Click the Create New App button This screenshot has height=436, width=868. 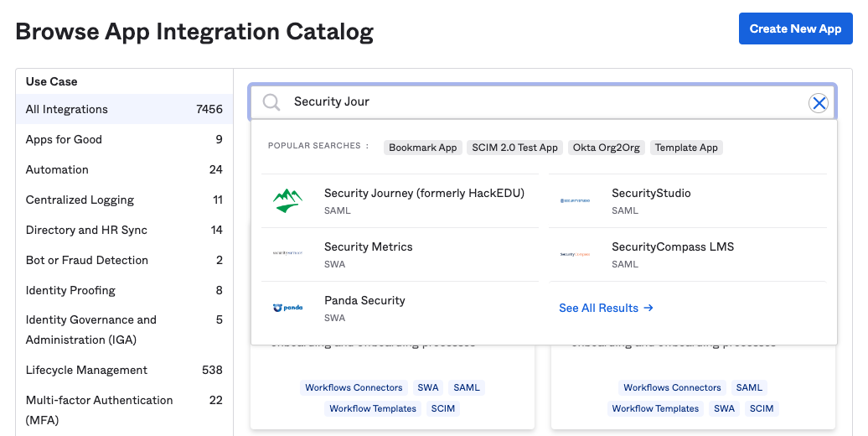tap(795, 29)
